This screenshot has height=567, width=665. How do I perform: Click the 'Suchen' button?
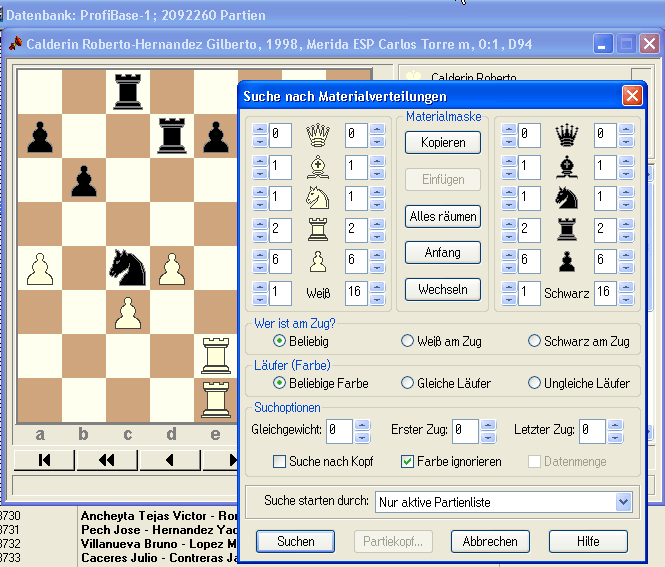click(x=295, y=541)
